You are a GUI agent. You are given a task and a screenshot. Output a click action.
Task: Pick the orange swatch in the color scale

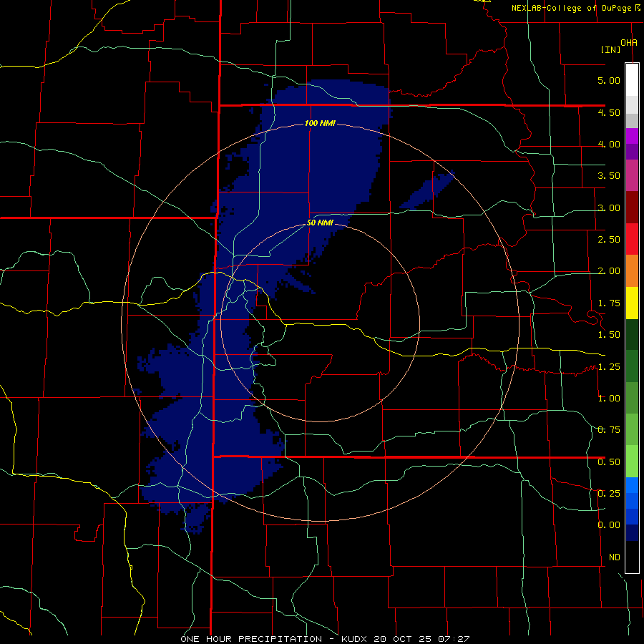pos(632,271)
